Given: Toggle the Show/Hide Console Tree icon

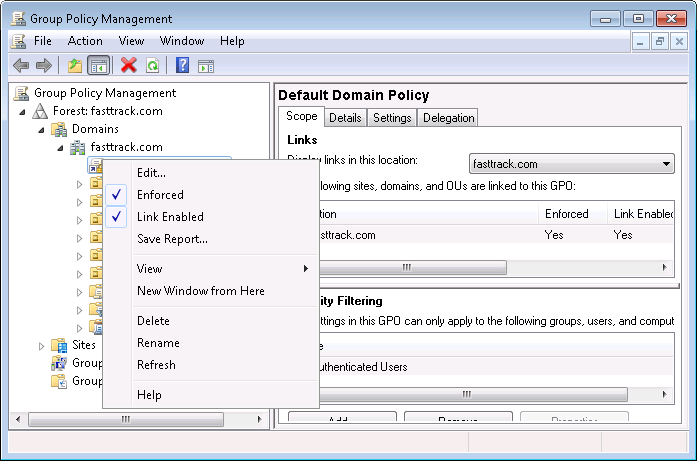Looking at the screenshot, I should coord(98,66).
